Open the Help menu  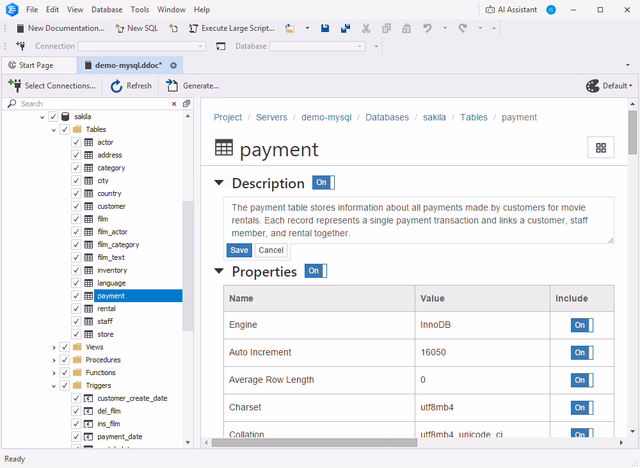(x=202, y=9)
